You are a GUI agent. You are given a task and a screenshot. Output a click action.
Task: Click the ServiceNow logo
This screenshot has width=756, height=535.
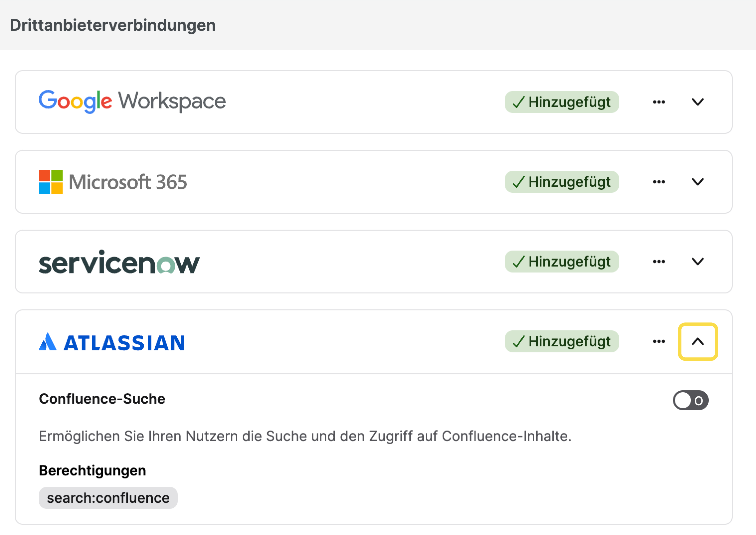pyautogui.click(x=119, y=262)
